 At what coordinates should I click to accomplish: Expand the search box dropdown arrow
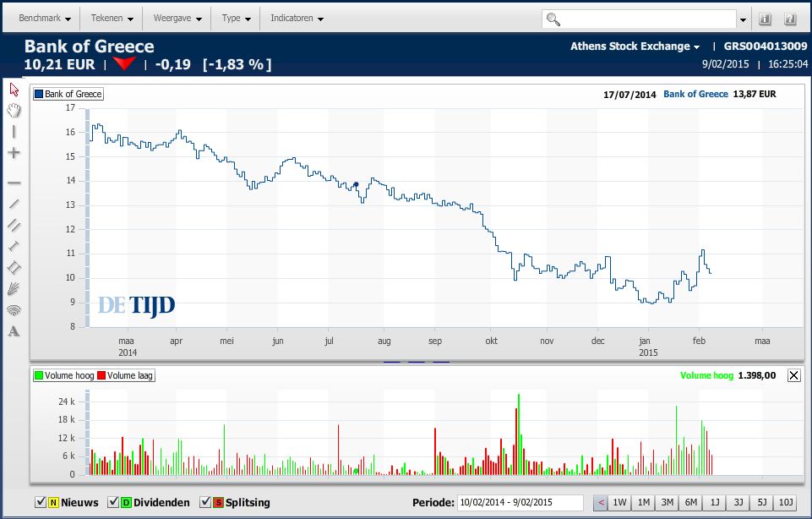click(744, 19)
